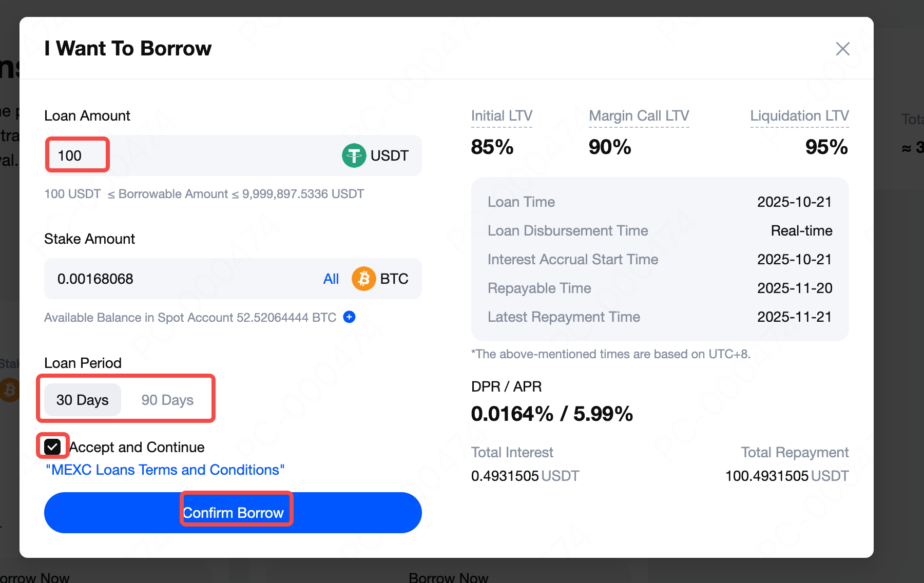Viewport: 924px width, 583px height.
Task: Select the 30 Days loan period
Action: [83, 400]
